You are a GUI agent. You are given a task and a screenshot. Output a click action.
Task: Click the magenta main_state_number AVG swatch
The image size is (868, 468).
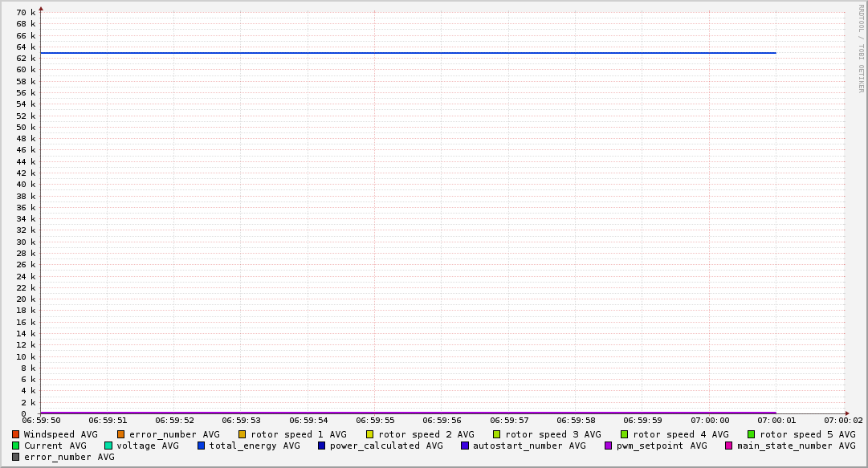tap(729, 446)
